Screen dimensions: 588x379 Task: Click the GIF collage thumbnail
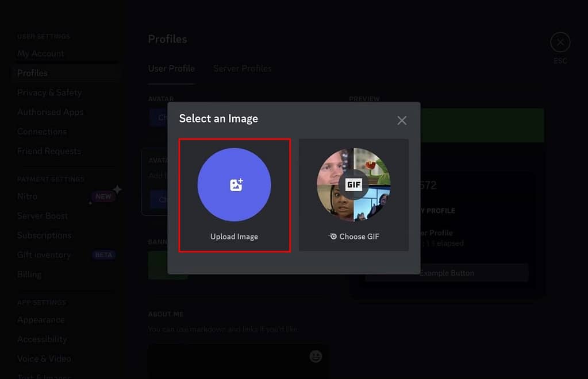(x=353, y=185)
